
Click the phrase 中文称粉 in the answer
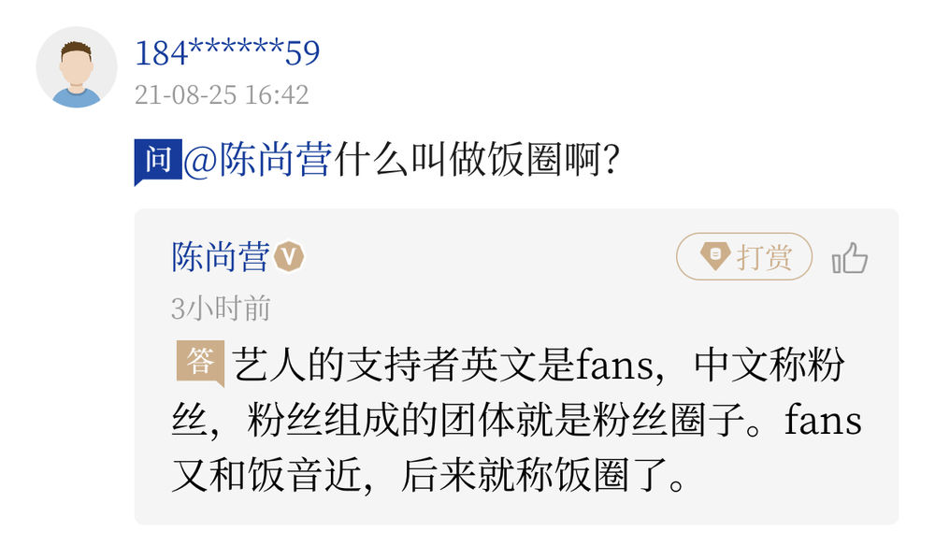769,364
